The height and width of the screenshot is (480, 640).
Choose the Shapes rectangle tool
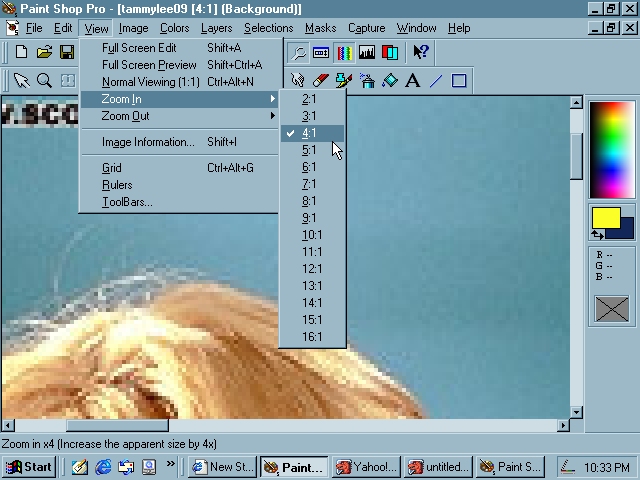[x=459, y=80]
